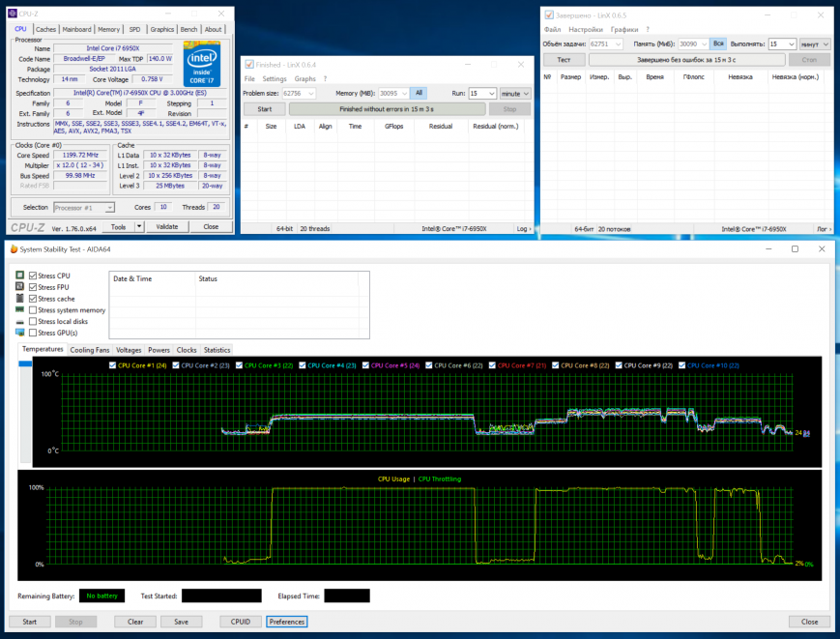Click the Stress local disks drive icon
The width and height of the screenshot is (840, 639).
pos(20,321)
